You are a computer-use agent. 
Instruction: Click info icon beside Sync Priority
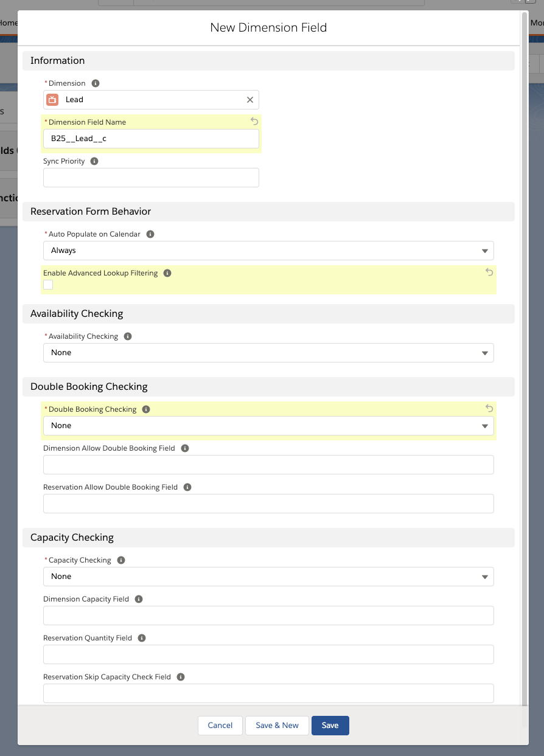tap(94, 161)
